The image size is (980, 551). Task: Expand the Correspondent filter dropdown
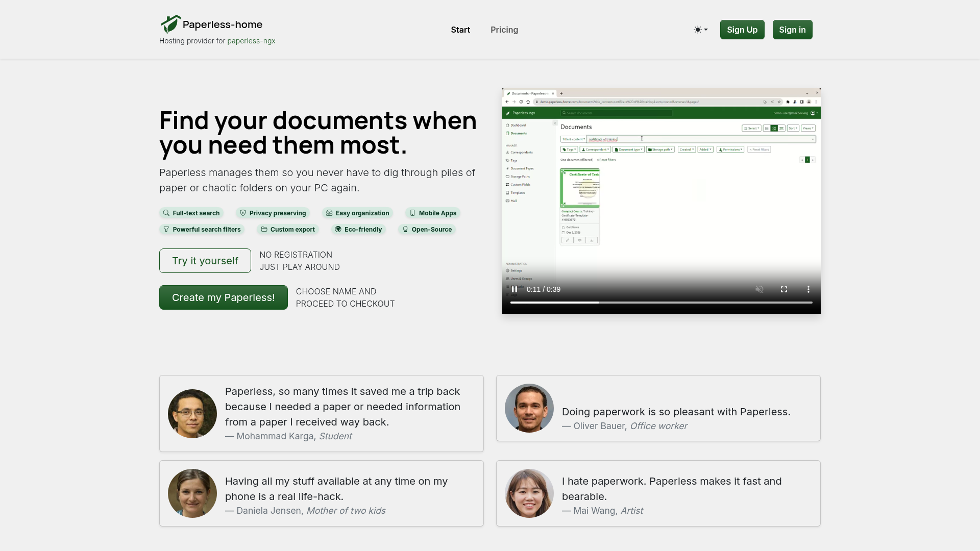[x=595, y=149]
